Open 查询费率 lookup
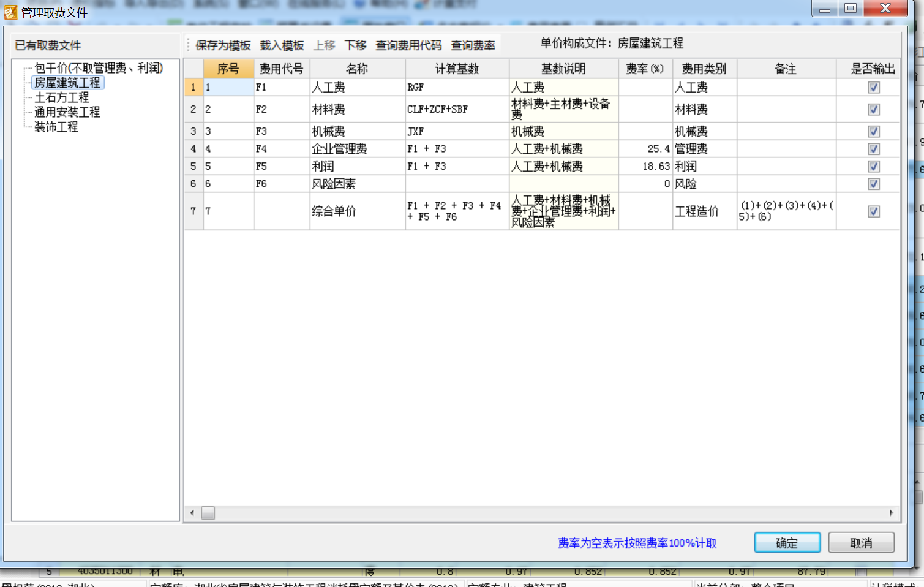Image resolution: width=924 pixels, height=587 pixels. point(473,45)
